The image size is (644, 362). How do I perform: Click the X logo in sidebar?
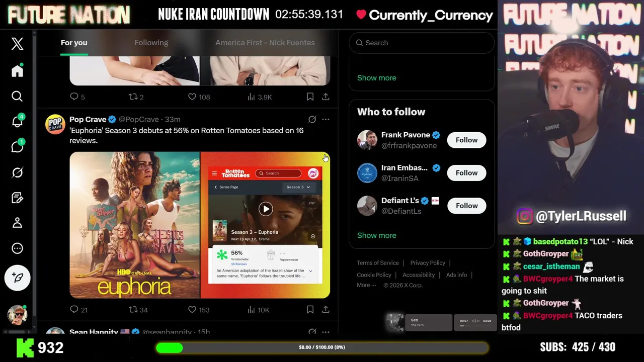(x=17, y=44)
